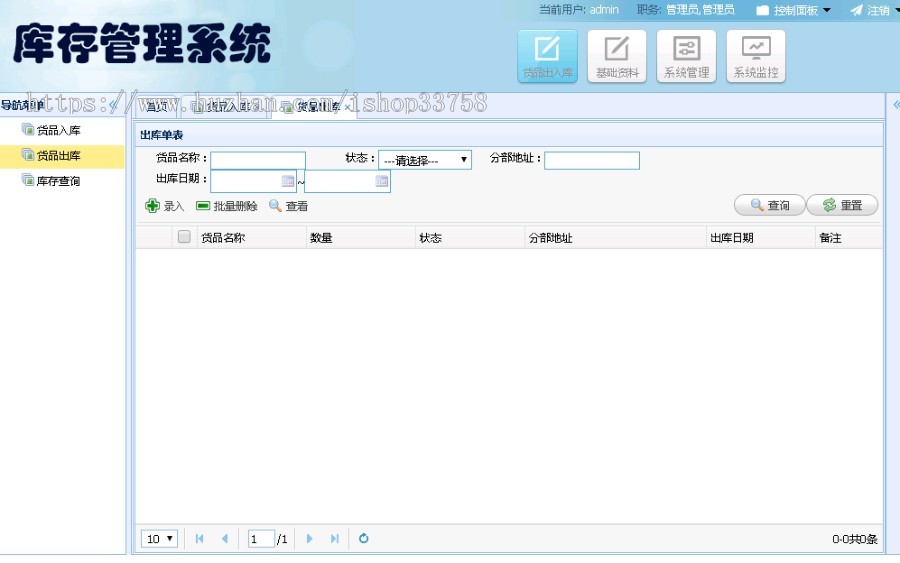Toggle the select-all checkbox in table header

tap(184, 236)
